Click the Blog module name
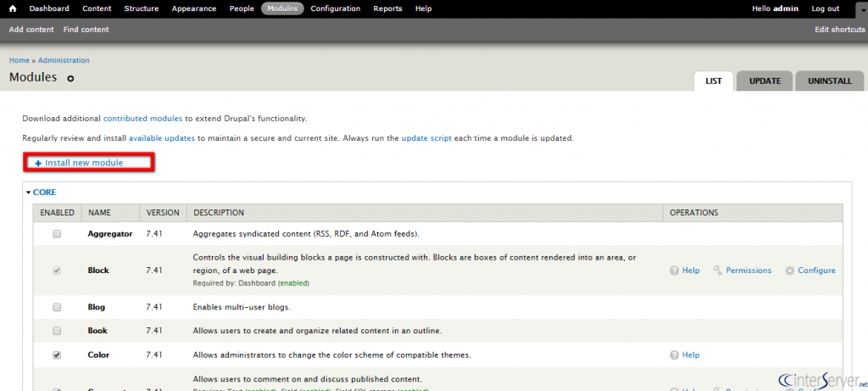This screenshot has height=391, width=868. (97, 307)
